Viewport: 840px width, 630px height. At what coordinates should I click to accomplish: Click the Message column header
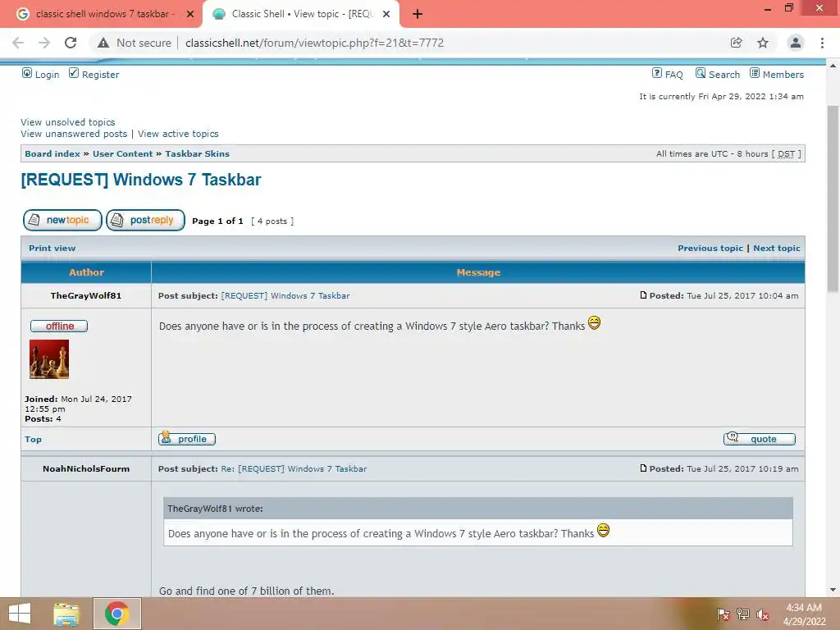pyautogui.click(x=478, y=272)
